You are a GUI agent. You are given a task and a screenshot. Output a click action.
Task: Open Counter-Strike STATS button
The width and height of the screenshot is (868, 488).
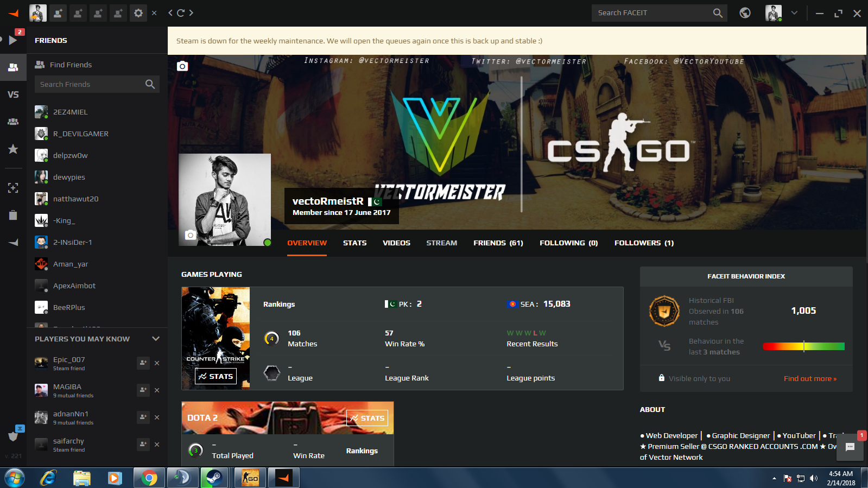tap(216, 376)
